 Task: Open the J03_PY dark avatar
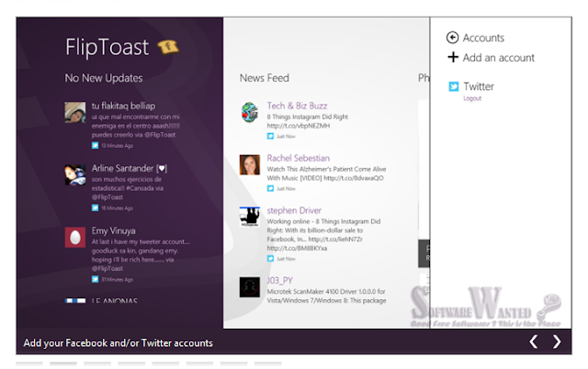tap(250, 287)
